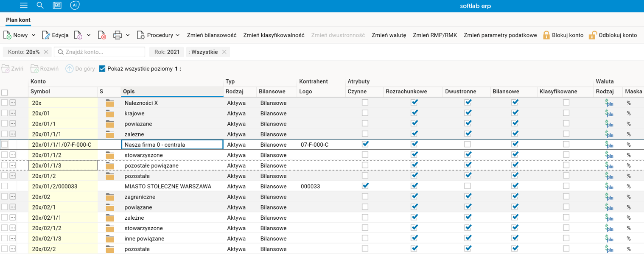Click the news panel icon in header
Image resolution: width=644 pixels, height=257 pixels.
[x=57, y=6]
